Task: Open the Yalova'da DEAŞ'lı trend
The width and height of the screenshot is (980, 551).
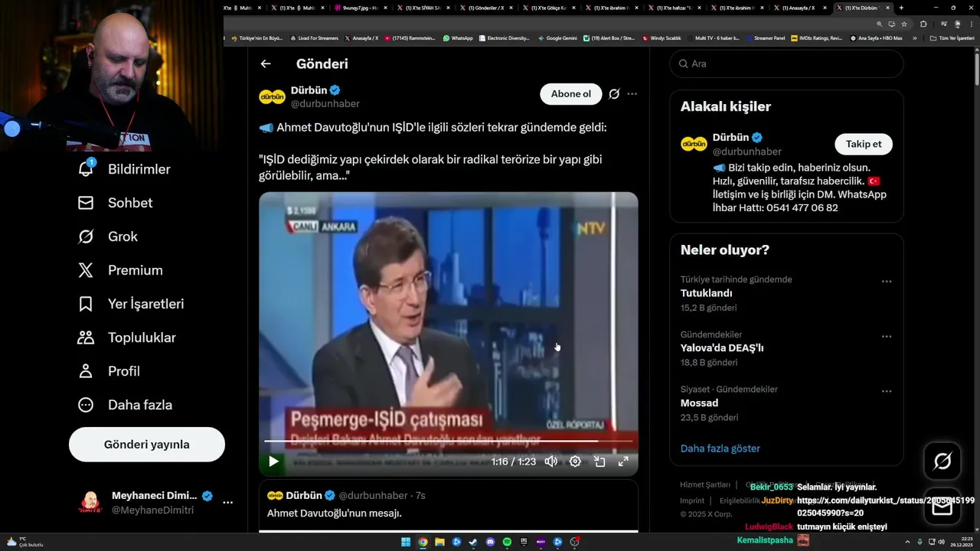Action: point(722,348)
